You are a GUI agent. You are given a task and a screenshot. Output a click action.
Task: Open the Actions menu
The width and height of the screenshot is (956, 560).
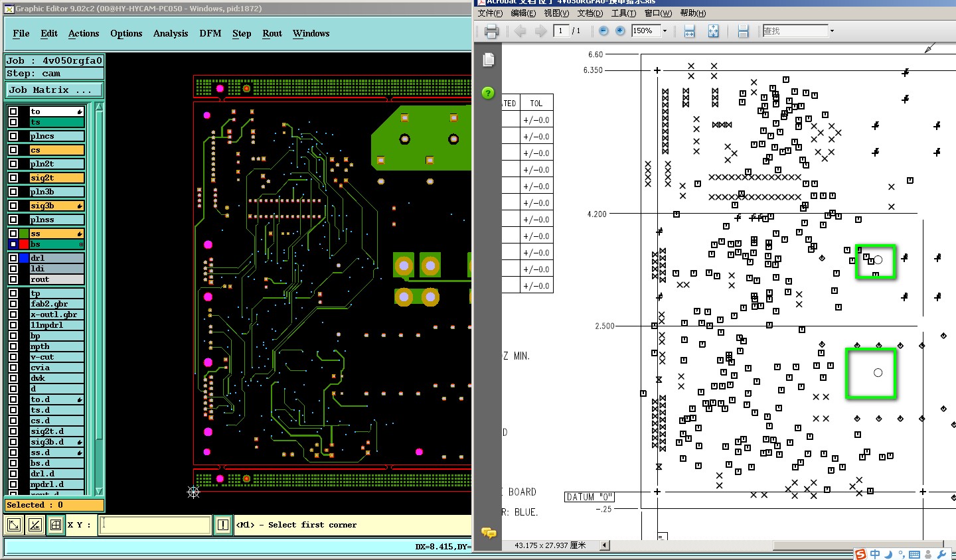(x=84, y=33)
